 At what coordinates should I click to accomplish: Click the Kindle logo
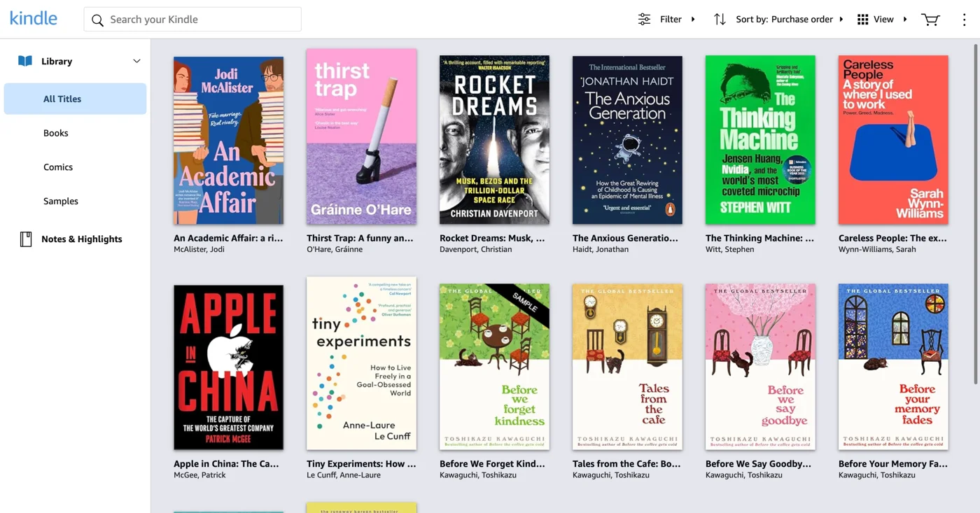click(34, 19)
